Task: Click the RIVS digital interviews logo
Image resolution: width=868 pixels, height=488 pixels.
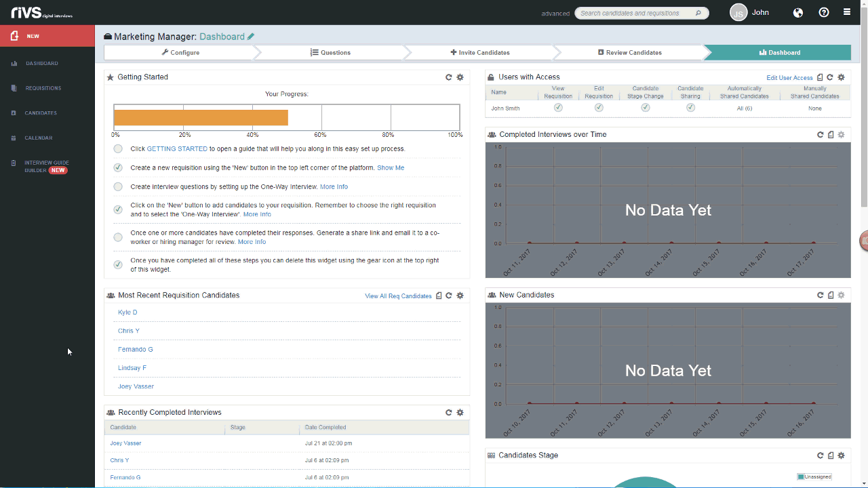Action: point(41,12)
